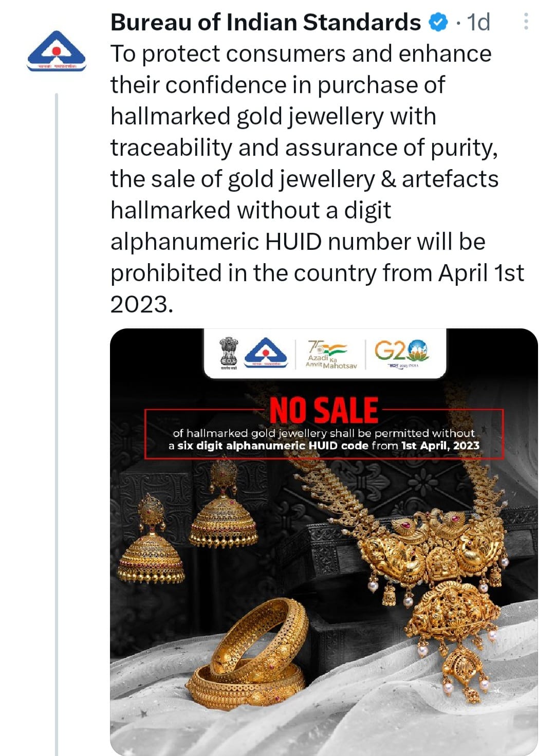Open the Bureau of Indian Standards account name
This screenshot has width=555, height=756.
266,23
